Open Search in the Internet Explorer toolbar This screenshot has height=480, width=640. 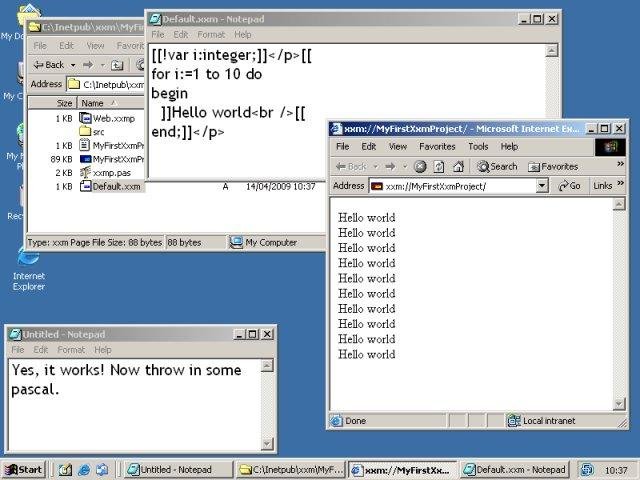click(497, 167)
